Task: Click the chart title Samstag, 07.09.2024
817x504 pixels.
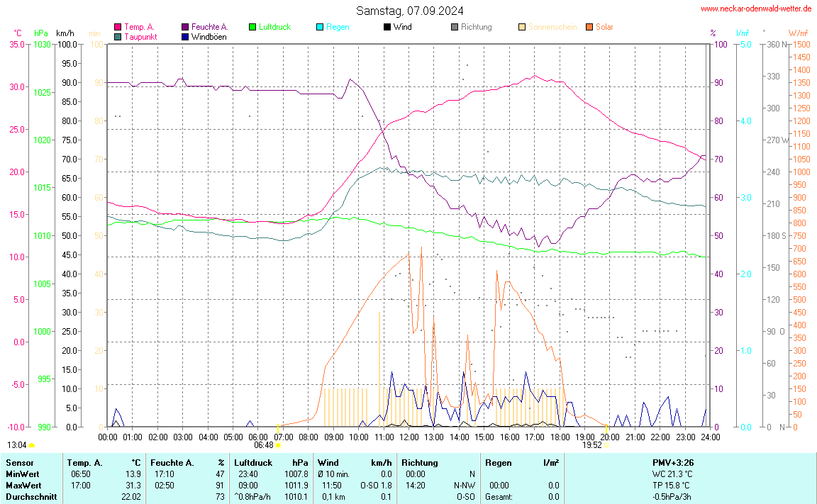Action: (x=410, y=11)
